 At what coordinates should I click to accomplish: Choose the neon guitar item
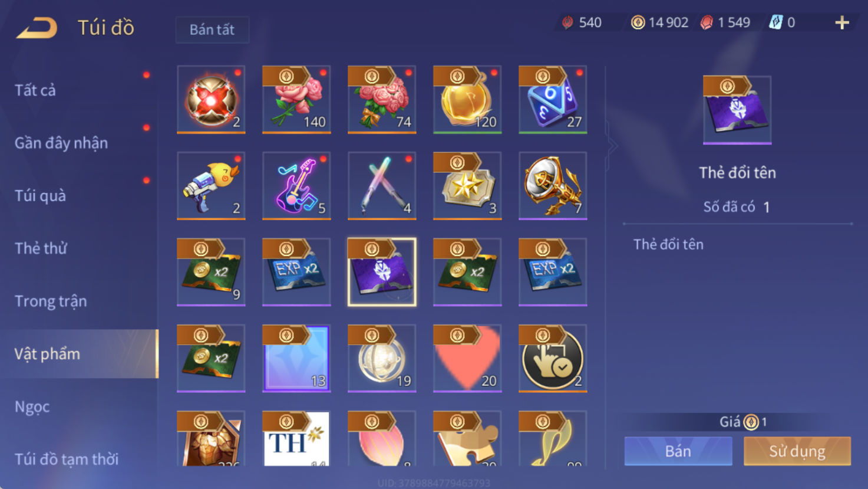[296, 186]
